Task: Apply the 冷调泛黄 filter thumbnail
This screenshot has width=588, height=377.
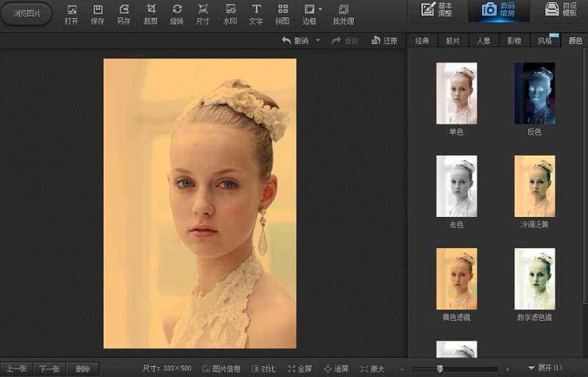Action: click(x=535, y=186)
